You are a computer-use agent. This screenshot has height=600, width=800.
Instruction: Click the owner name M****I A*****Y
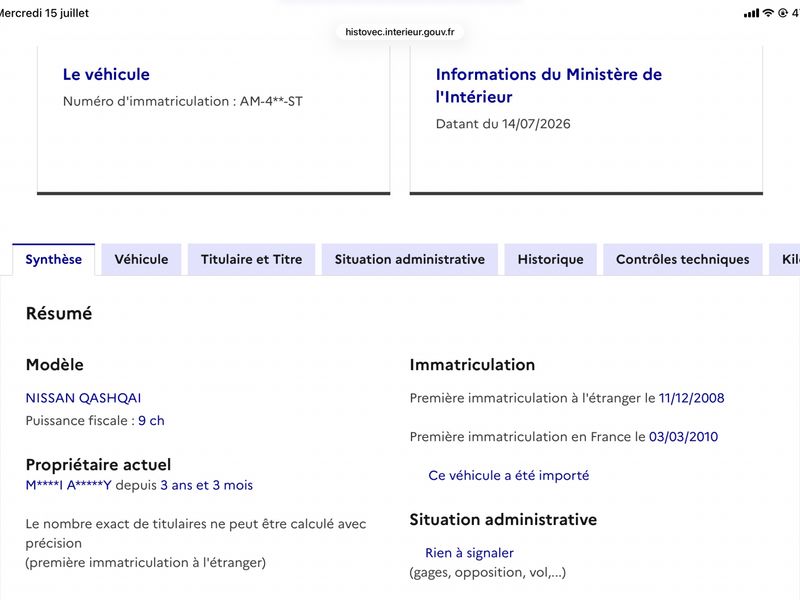pyautogui.click(x=68, y=485)
